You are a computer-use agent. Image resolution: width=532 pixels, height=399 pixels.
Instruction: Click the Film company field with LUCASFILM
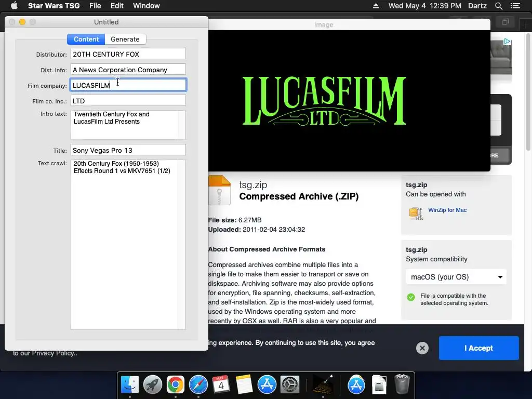pyautogui.click(x=128, y=85)
